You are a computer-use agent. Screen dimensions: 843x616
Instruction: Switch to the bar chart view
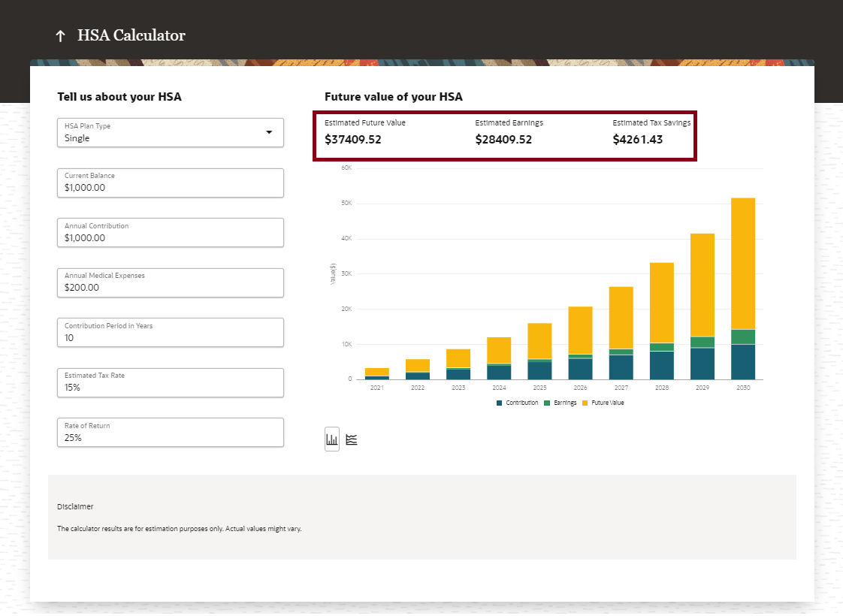click(332, 439)
